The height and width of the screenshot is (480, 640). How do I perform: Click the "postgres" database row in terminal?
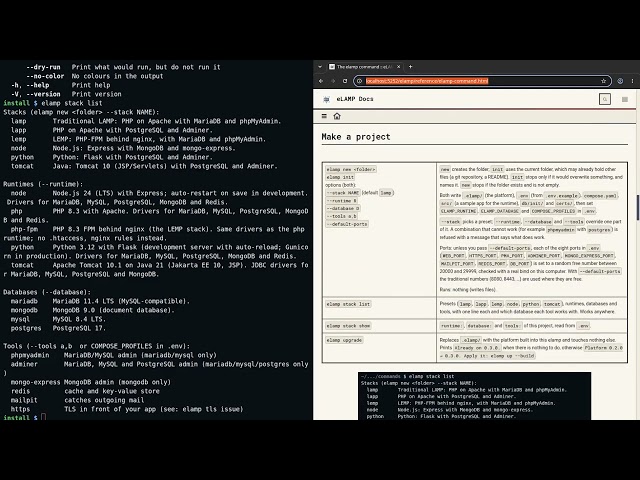(58, 328)
